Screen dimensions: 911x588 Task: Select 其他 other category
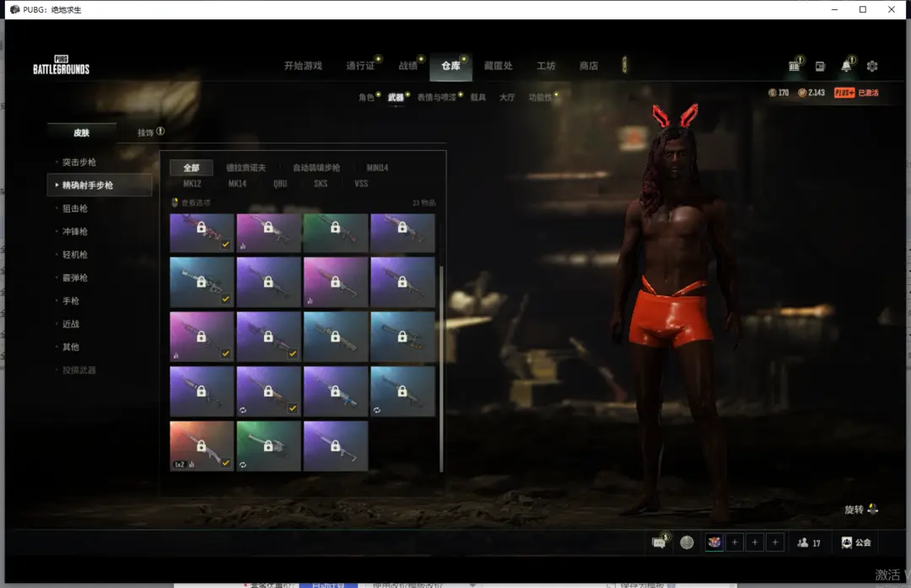pos(71,347)
